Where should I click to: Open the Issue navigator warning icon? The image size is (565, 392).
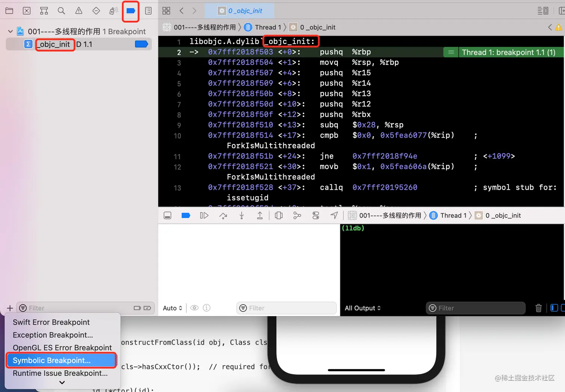tap(79, 11)
